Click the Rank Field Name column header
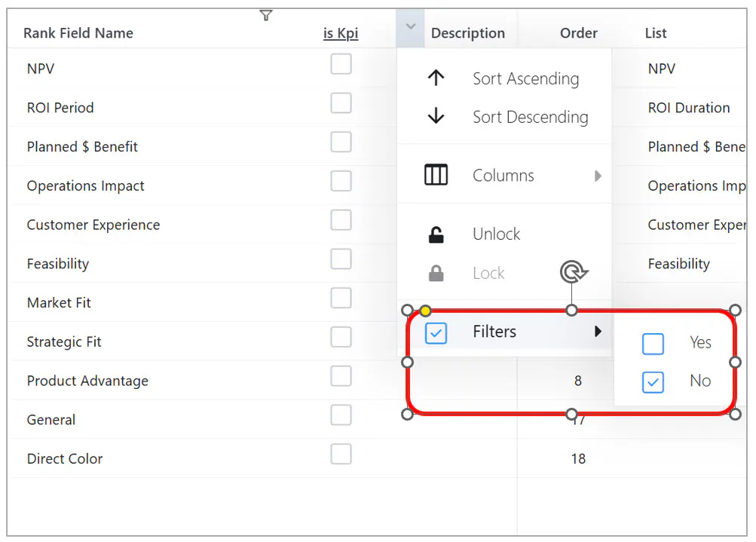 pyautogui.click(x=78, y=32)
